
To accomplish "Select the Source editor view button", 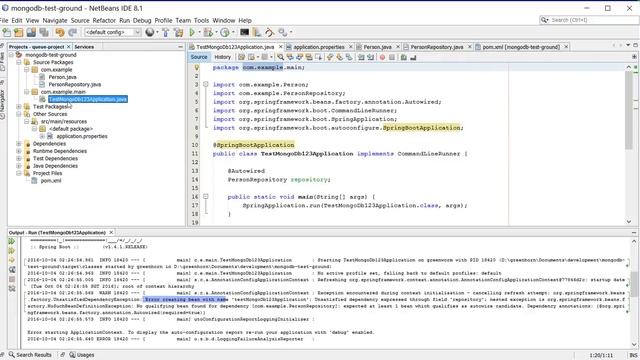I will [x=199, y=58].
